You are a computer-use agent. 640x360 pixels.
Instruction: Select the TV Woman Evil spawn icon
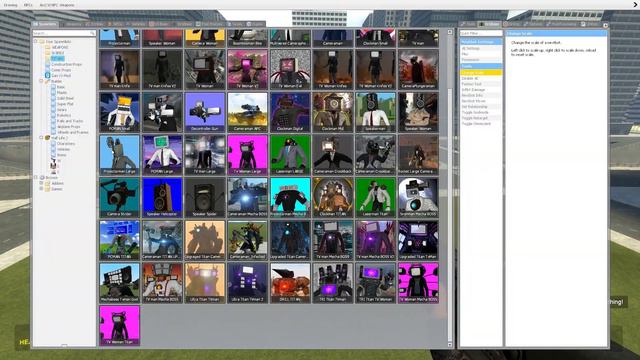pos(290,69)
